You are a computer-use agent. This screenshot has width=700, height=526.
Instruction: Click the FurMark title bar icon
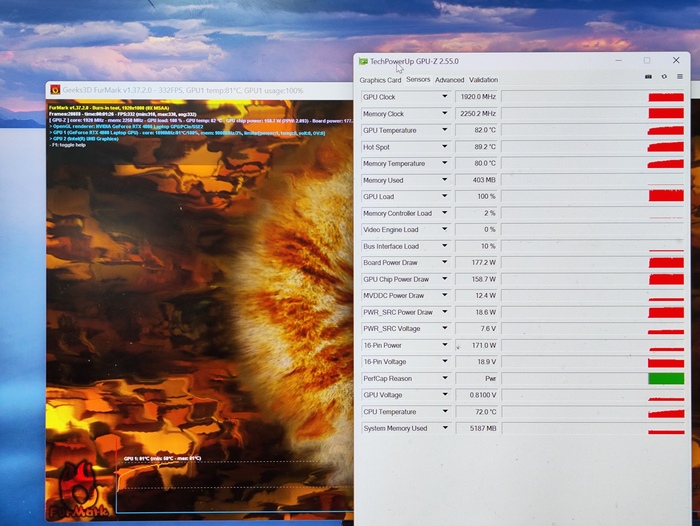coord(55,90)
